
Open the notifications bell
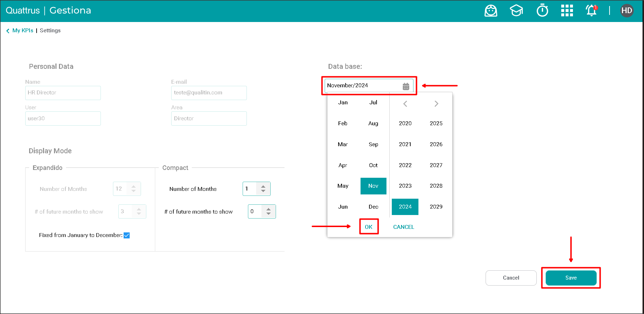[591, 11]
